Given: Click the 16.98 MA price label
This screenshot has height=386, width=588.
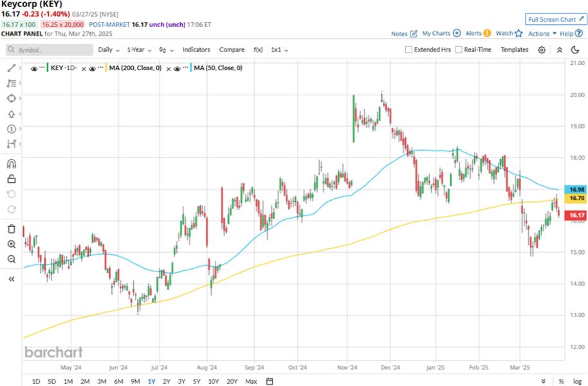Looking at the screenshot, I should coord(576,190).
